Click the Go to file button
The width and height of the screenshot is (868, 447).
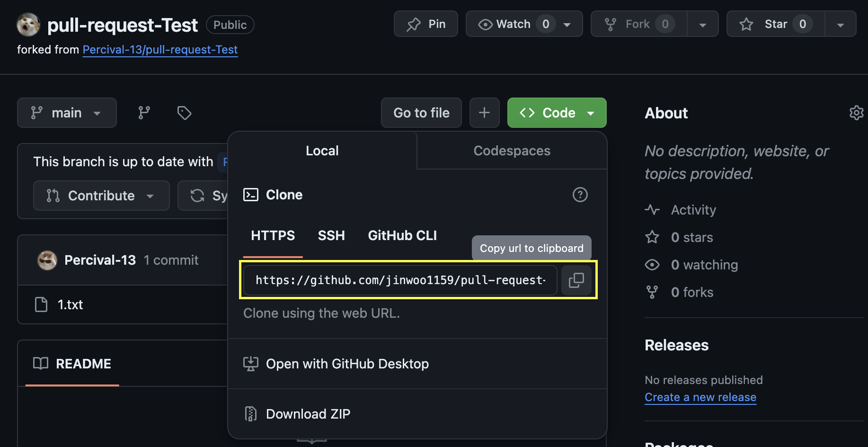(x=421, y=113)
